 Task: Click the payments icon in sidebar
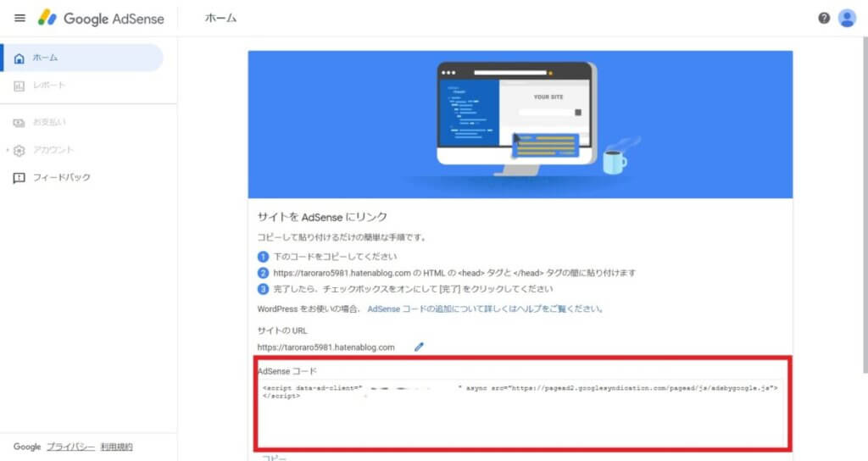point(19,123)
